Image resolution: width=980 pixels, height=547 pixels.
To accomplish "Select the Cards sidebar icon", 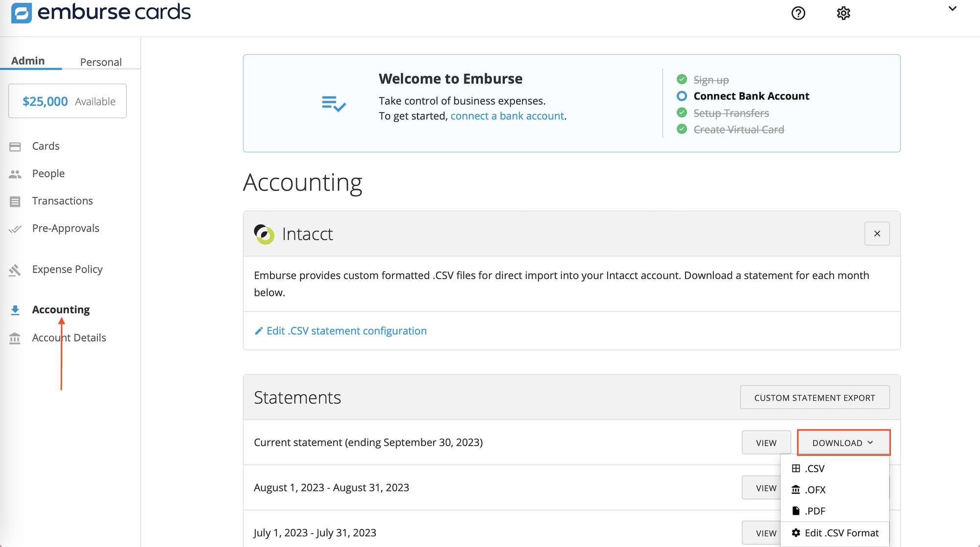I will pos(15,145).
